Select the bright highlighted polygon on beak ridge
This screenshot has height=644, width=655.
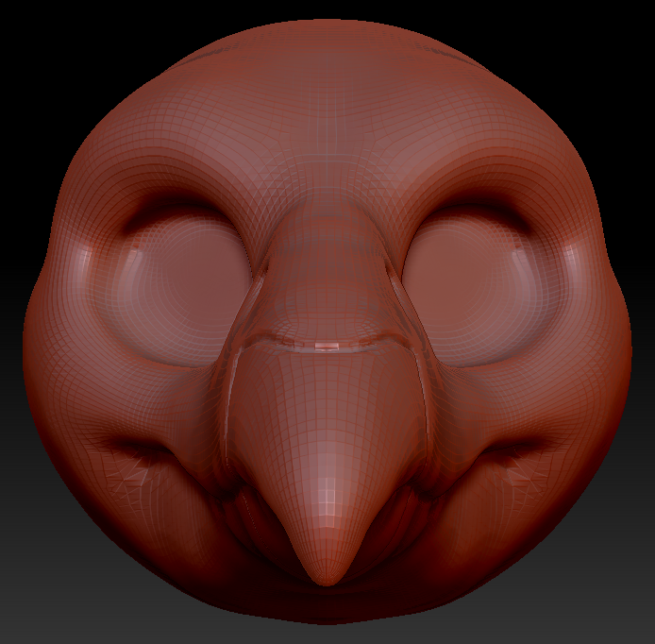click(x=327, y=346)
